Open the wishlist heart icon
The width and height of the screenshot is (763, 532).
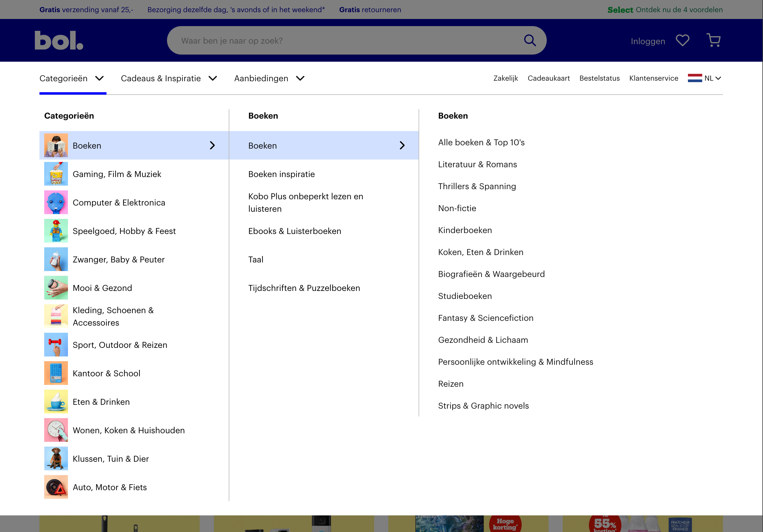click(683, 40)
